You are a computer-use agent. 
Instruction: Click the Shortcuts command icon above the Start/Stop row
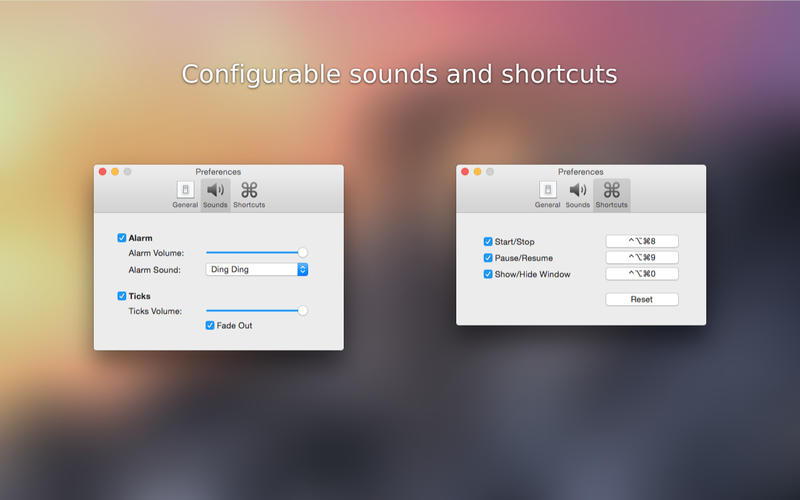click(x=611, y=191)
